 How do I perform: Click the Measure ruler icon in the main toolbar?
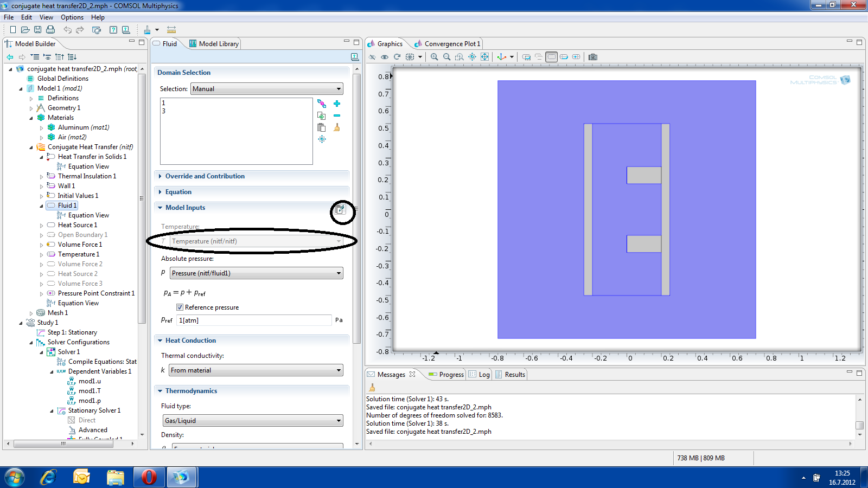(x=171, y=30)
